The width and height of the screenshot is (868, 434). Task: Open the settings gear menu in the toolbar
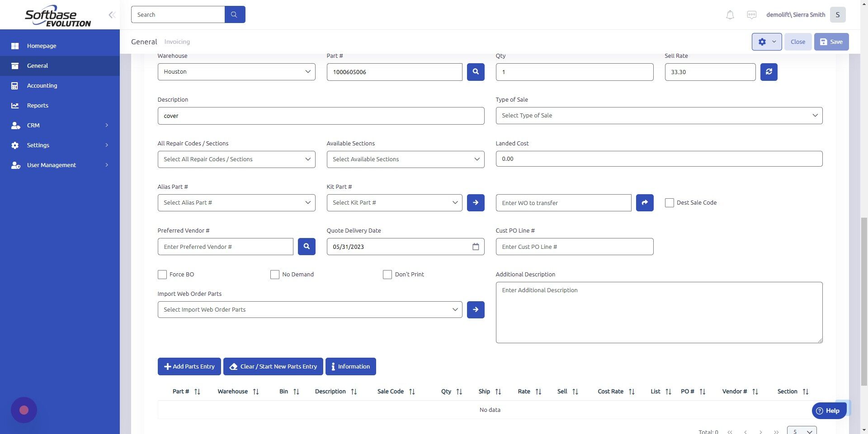coord(766,42)
